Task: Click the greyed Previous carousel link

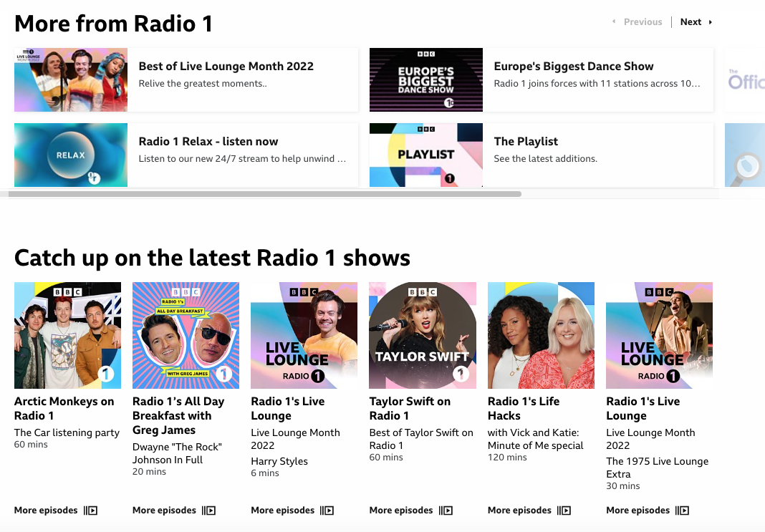Action: 637,22
